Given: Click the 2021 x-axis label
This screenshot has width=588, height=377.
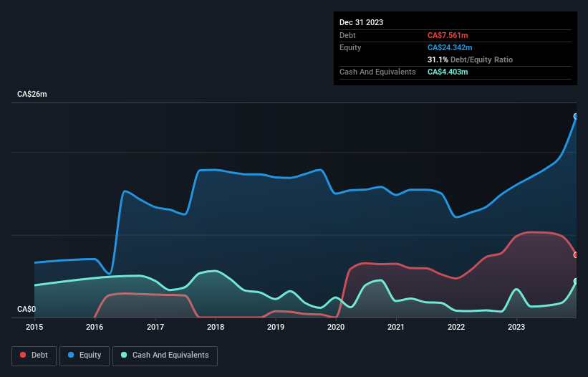Looking at the screenshot, I should [x=396, y=327].
